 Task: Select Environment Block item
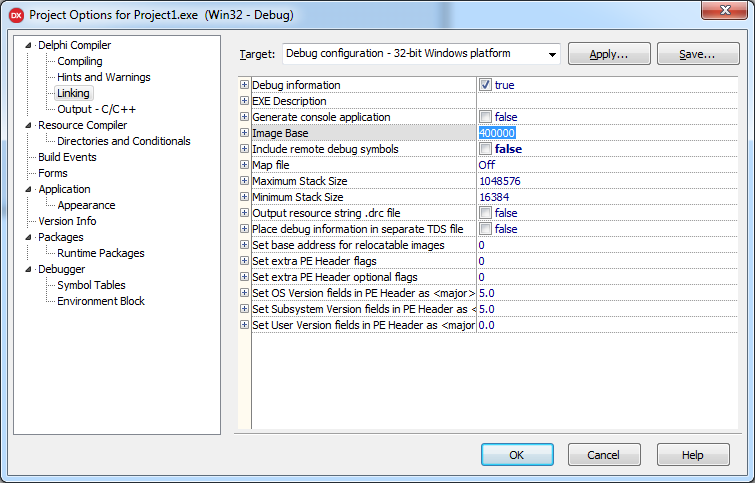point(101,301)
